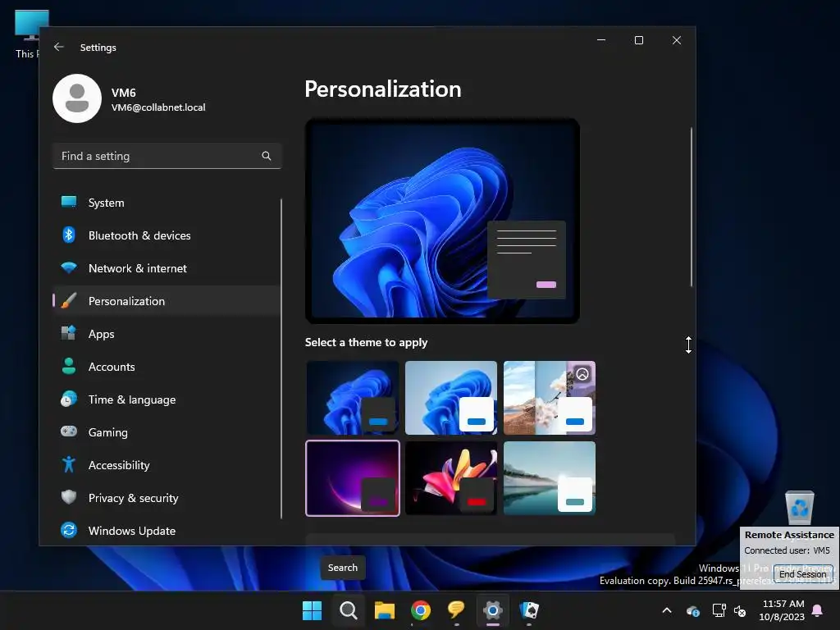Open Apps settings category
The image size is (840, 630).
pos(167,334)
